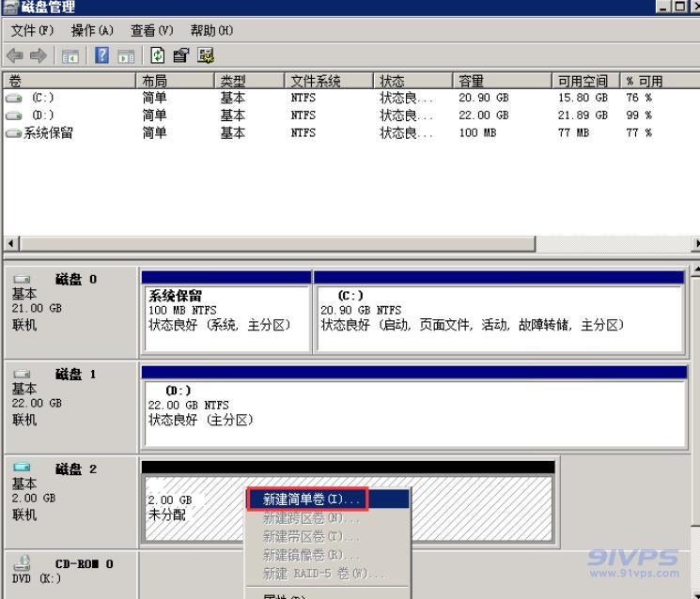Click the 磁盘 0 disk icon
700x599 pixels.
(22, 279)
